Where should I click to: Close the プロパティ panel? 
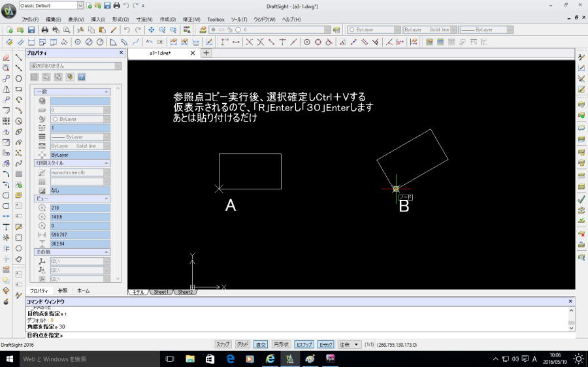(121, 53)
